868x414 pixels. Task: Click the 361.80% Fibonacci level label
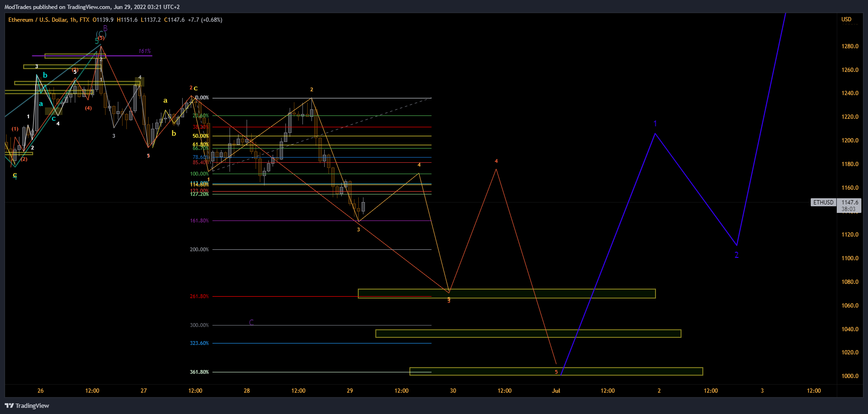click(x=199, y=372)
